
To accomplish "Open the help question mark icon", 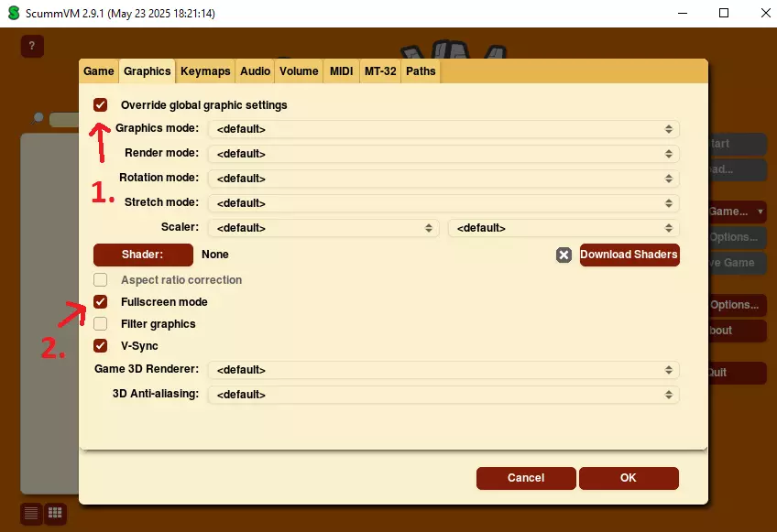I will (32, 46).
